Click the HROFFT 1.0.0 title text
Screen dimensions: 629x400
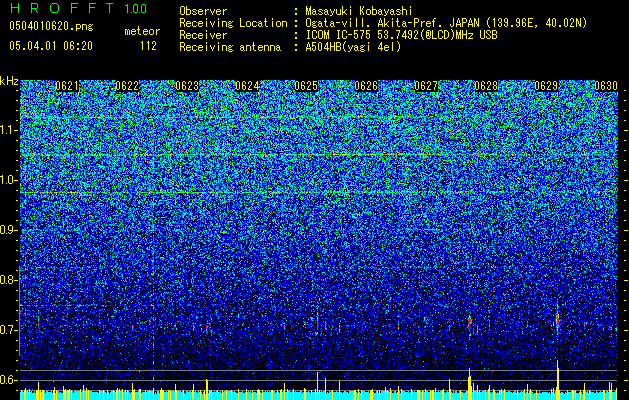point(78,8)
